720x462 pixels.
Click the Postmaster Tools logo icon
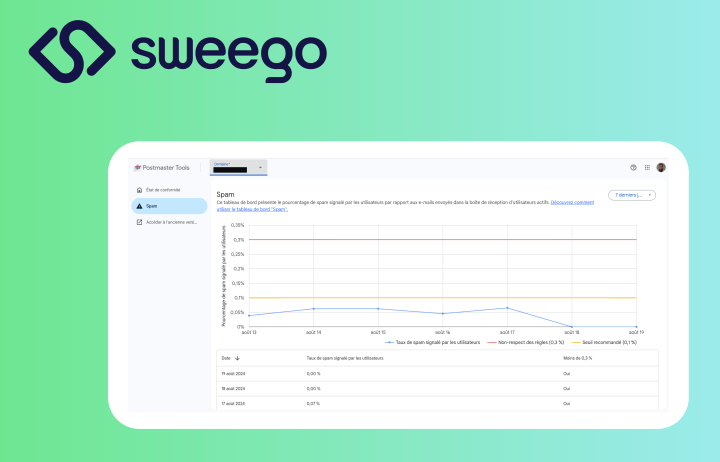point(137,167)
